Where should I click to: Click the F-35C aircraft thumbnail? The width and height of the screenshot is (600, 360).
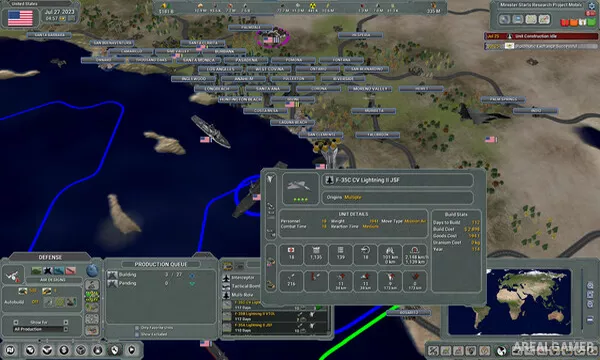pos(300,188)
